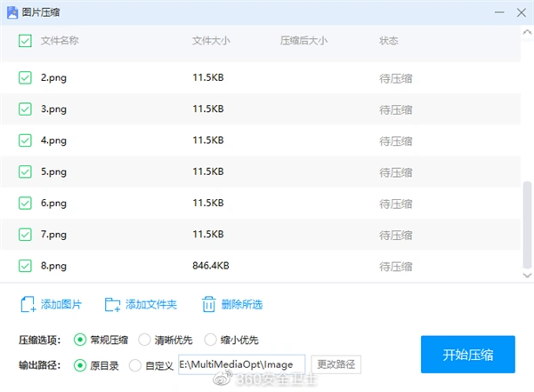Viewport: 534px width, 392px height.
Task: Click the 846.4KB size value
Action: [211, 266]
